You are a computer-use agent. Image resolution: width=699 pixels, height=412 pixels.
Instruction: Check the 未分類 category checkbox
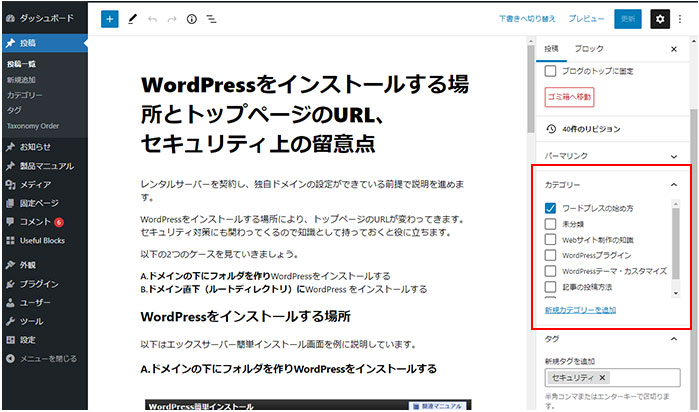click(x=550, y=224)
